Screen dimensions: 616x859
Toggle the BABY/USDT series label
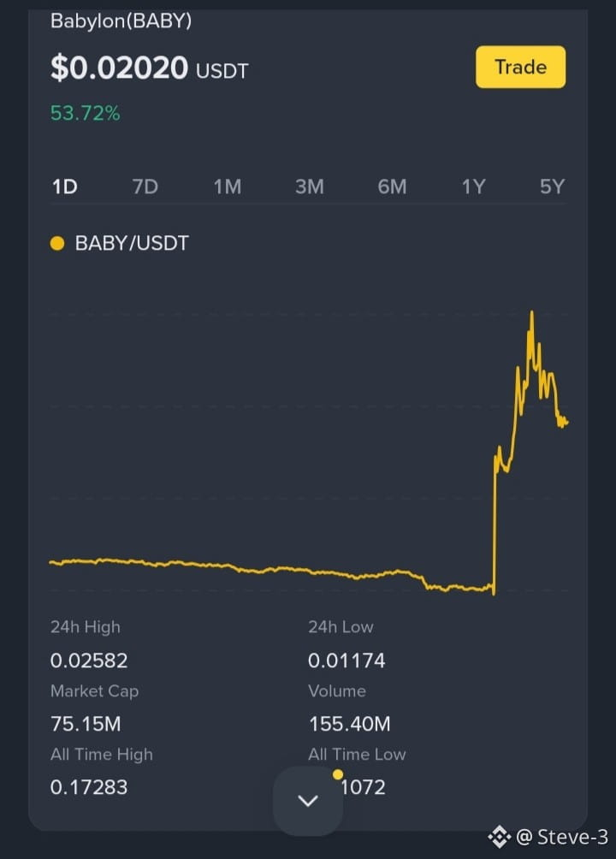point(132,243)
